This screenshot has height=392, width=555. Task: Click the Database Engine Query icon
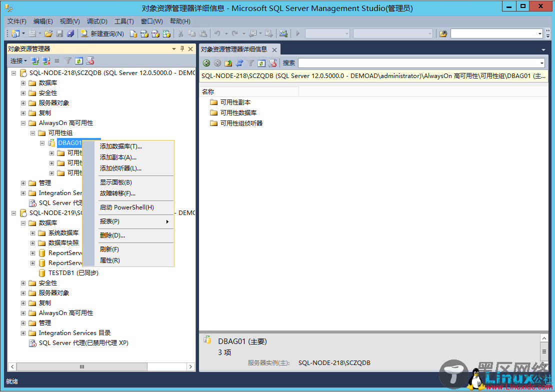point(133,33)
